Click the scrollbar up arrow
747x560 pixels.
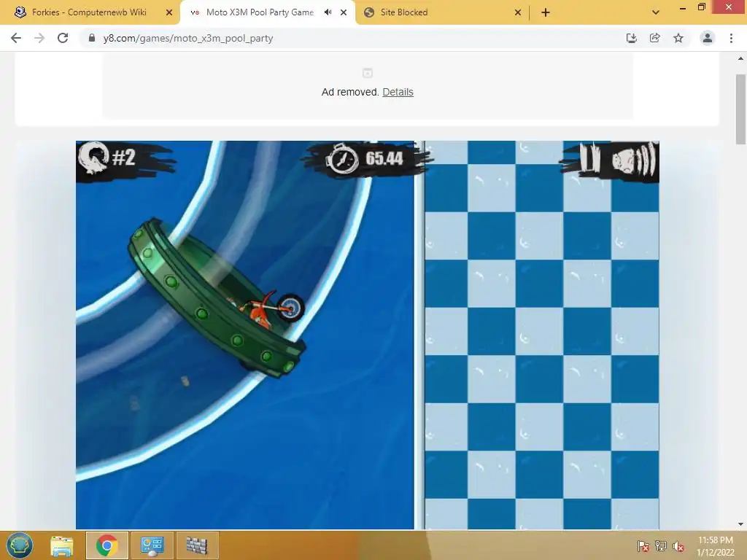point(740,58)
